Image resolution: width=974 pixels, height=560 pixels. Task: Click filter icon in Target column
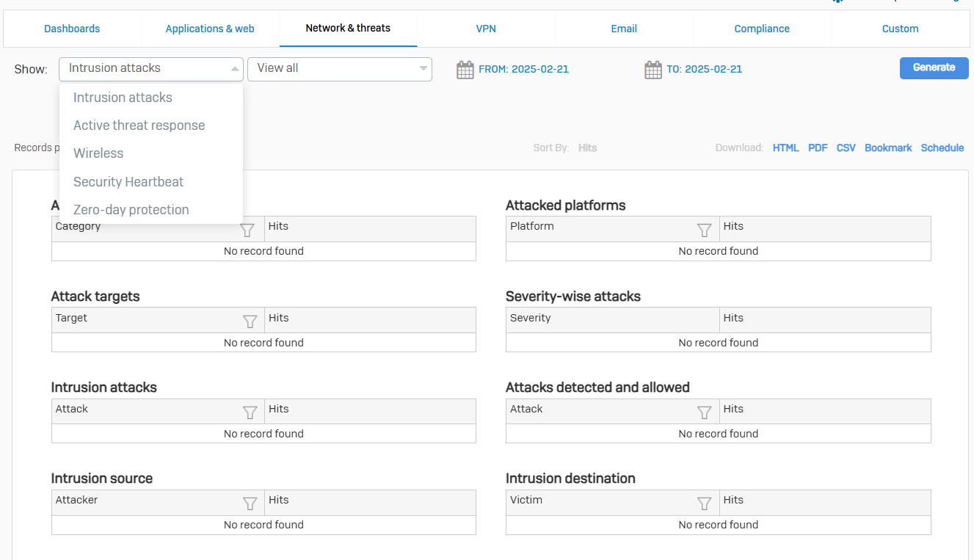[250, 321]
